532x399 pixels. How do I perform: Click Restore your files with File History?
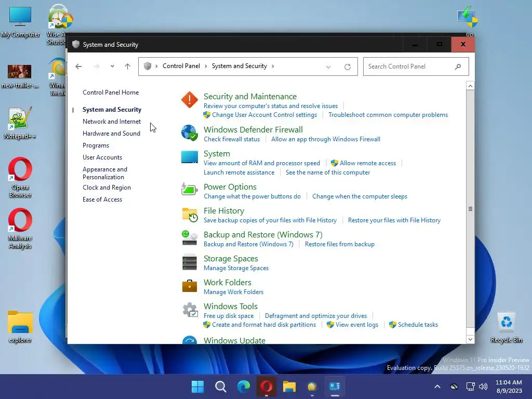click(394, 220)
